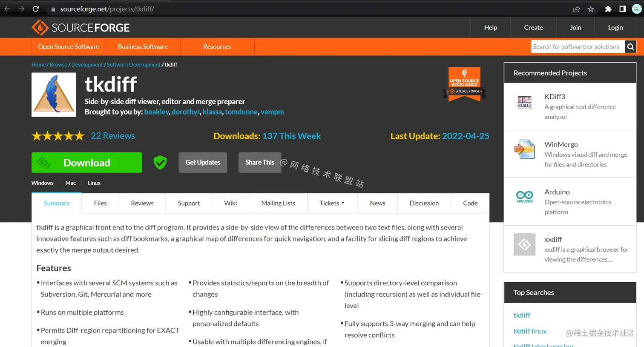
Task: Open the browser profile avatar
Action: (x=637, y=9)
